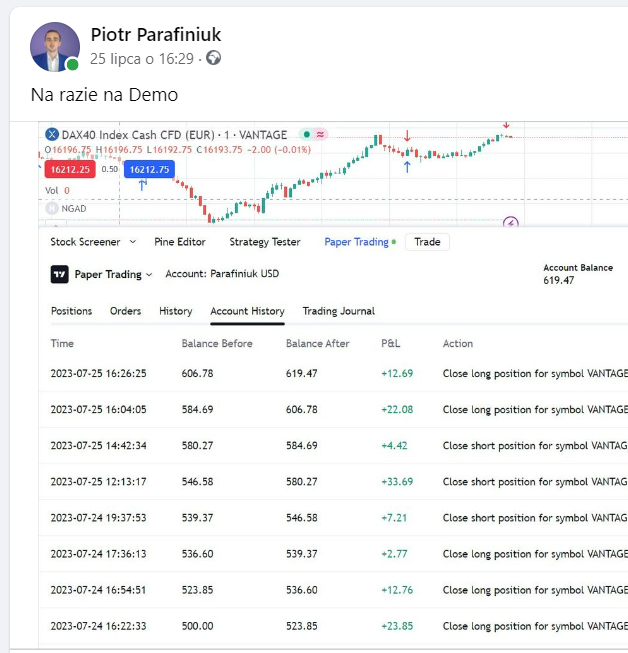Screen dimensions: 628x653
Task: Click the post timestamp 25 lipca o 16:29
Action: point(142,59)
